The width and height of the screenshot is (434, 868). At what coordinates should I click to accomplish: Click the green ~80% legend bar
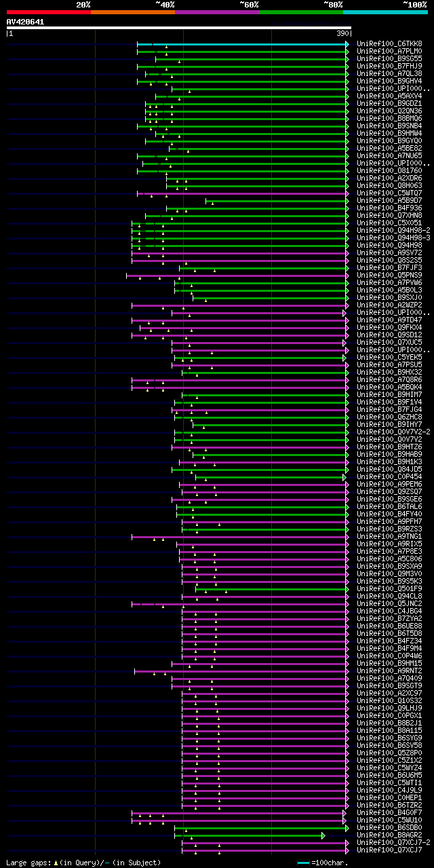pyautogui.click(x=301, y=12)
